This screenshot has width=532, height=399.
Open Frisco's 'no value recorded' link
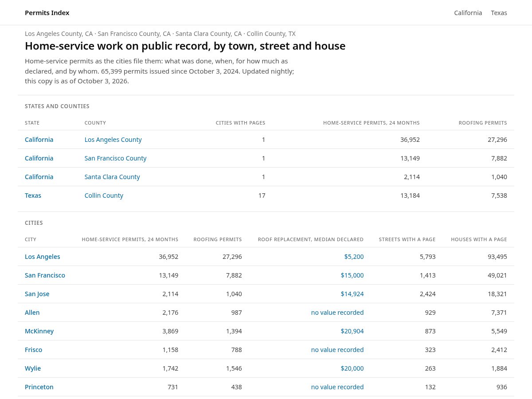337,350
